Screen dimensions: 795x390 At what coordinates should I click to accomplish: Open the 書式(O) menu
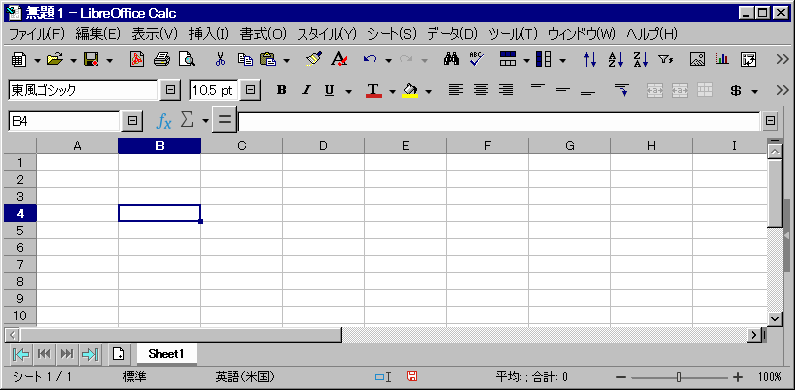click(263, 34)
